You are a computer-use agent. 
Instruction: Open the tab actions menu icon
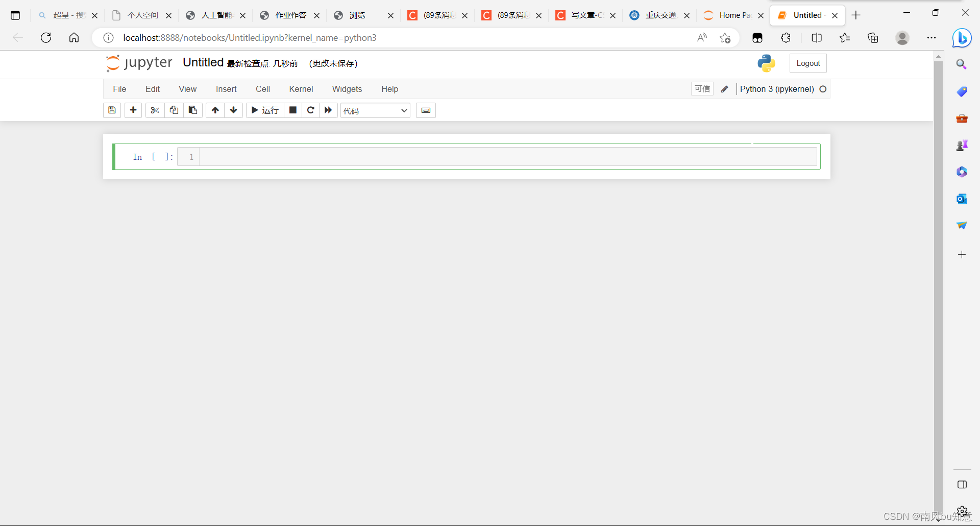pos(15,15)
